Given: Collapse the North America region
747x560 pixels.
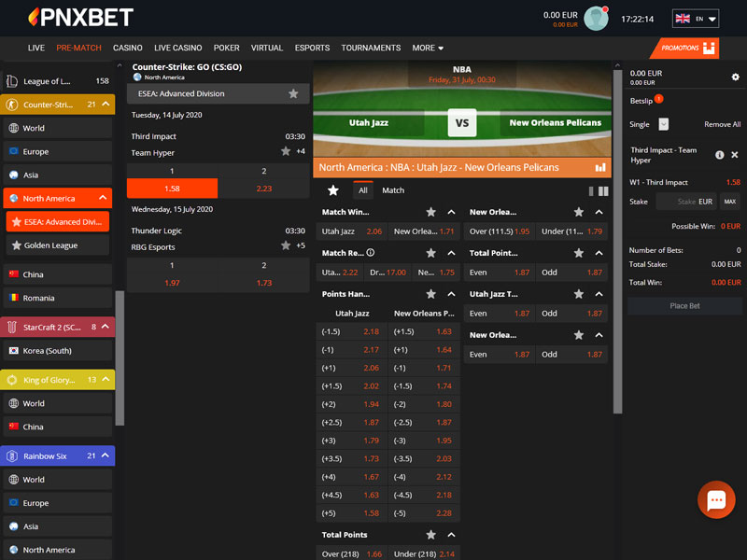Looking at the screenshot, I should tap(103, 198).
